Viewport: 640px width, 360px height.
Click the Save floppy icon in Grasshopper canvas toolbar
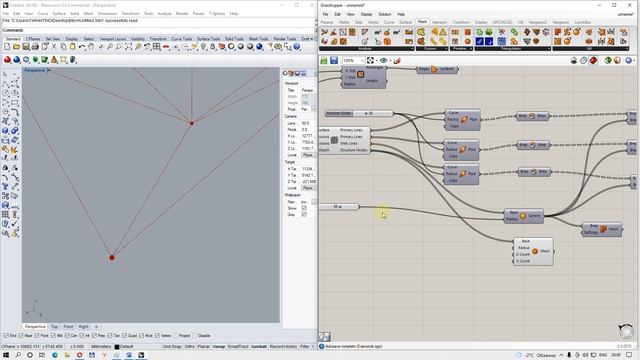point(334,60)
